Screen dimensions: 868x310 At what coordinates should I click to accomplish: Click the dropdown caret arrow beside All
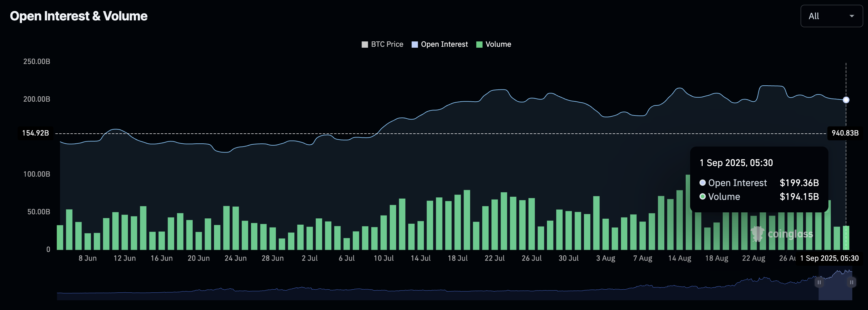point(851,16)
